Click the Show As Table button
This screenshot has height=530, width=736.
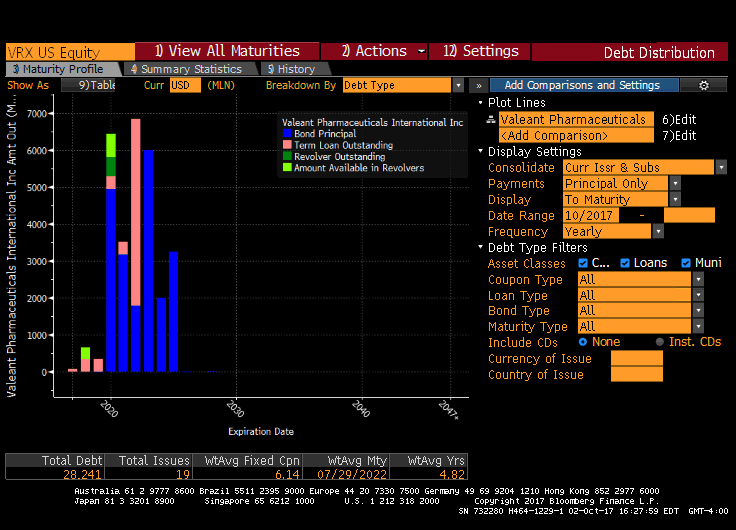pyautogui.click(x=89, y=85)
